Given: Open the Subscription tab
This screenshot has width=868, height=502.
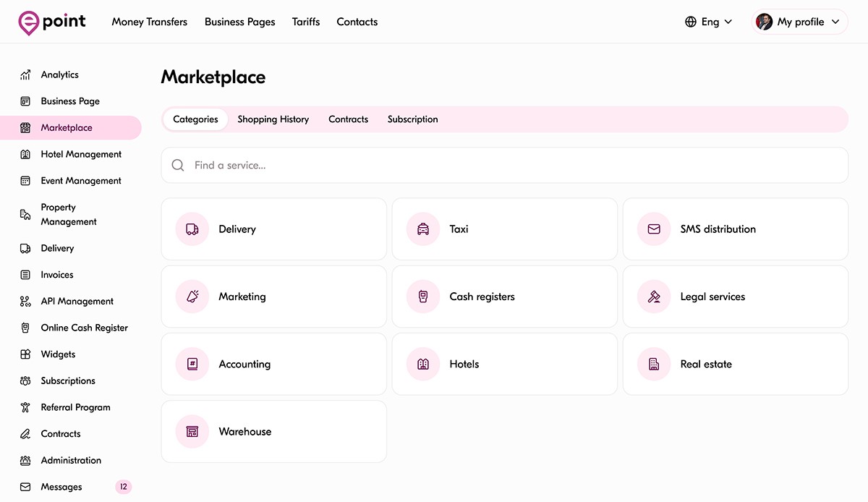Looking at the screenshot, I should click(x=412, y=119).
